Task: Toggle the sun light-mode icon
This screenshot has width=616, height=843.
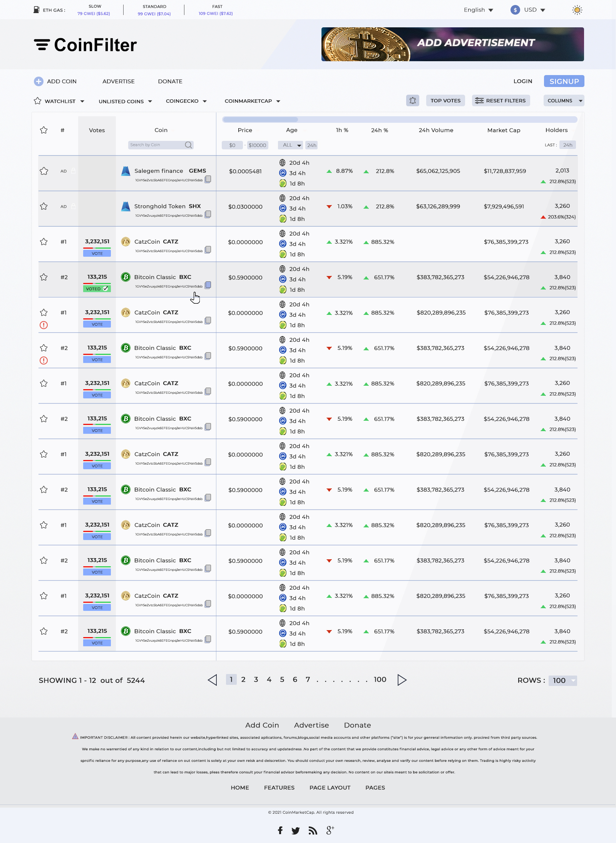Action: pyautogui.click(x=577, y=10)
